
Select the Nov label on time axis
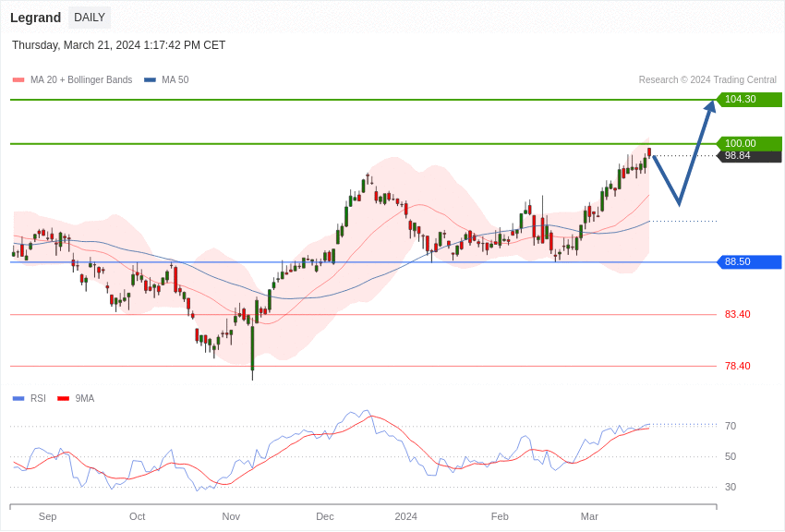pos(231,516)
